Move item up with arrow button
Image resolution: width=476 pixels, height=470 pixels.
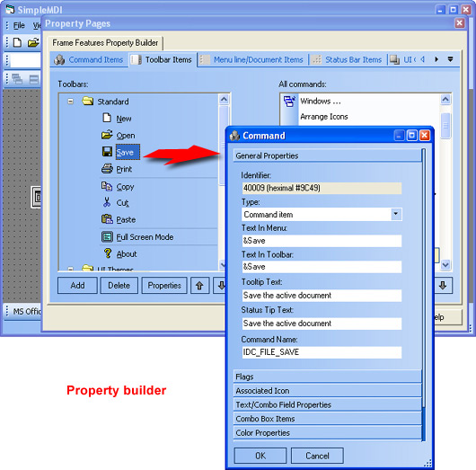click(x=199, y=285)
